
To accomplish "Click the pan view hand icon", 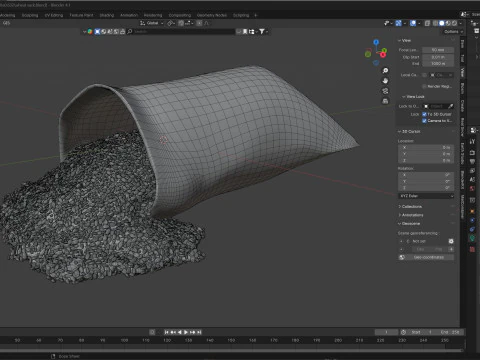I will tap(385, 81).
